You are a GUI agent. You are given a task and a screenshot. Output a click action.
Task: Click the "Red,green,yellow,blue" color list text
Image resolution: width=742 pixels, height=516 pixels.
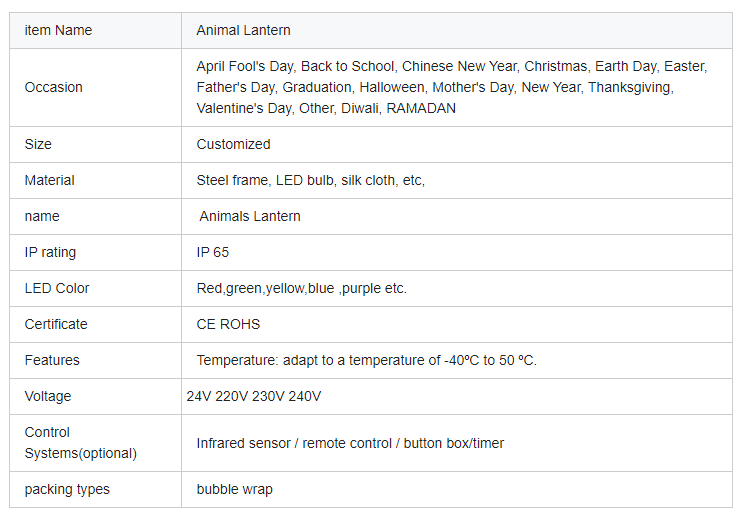tap(301, 288)
